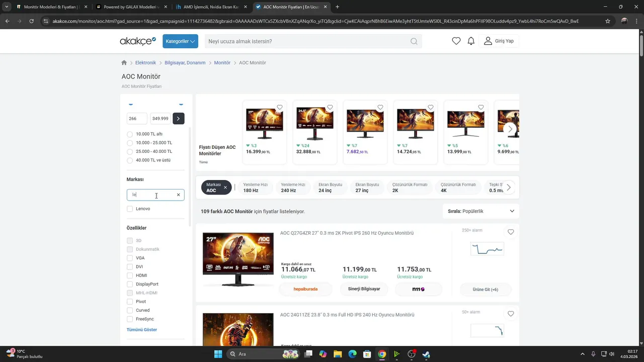Image resolution: width=644 pixels, height=362 pixels.
Task: Favorite the 16.399 TL monitor card
Action: 280,107
